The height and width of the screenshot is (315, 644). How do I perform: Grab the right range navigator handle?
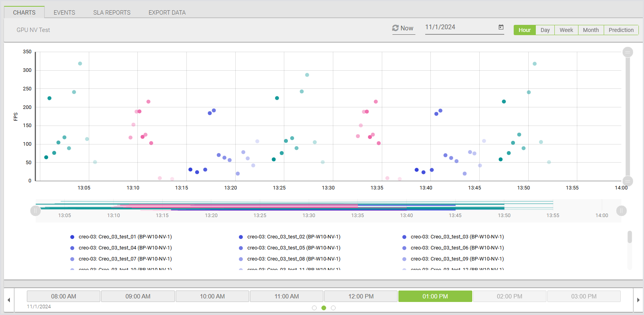point(621,211)
